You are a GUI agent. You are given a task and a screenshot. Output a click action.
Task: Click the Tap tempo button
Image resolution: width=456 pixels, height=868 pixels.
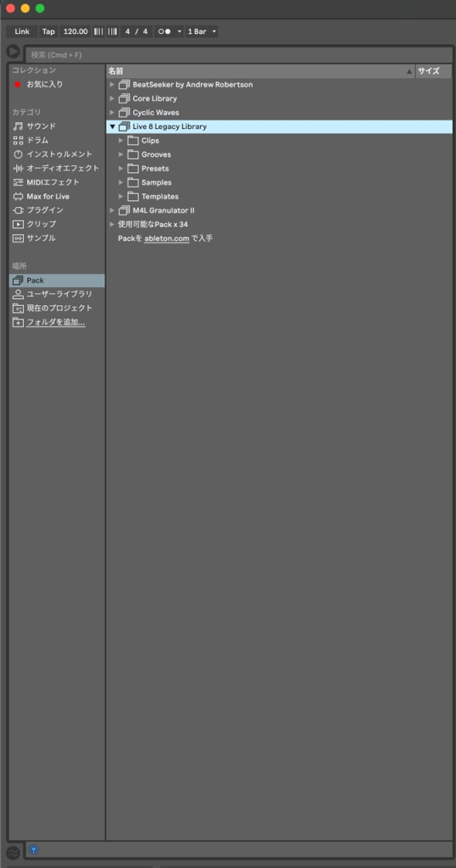(x=48, y=31)
